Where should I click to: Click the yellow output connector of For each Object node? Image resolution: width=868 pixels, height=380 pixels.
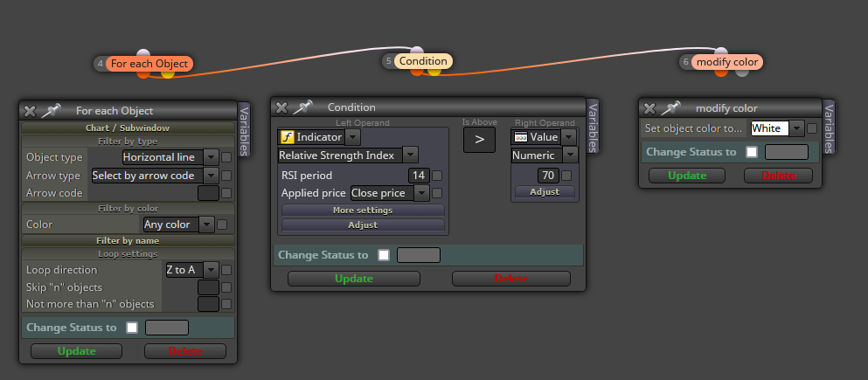click(x=167, y=73)
